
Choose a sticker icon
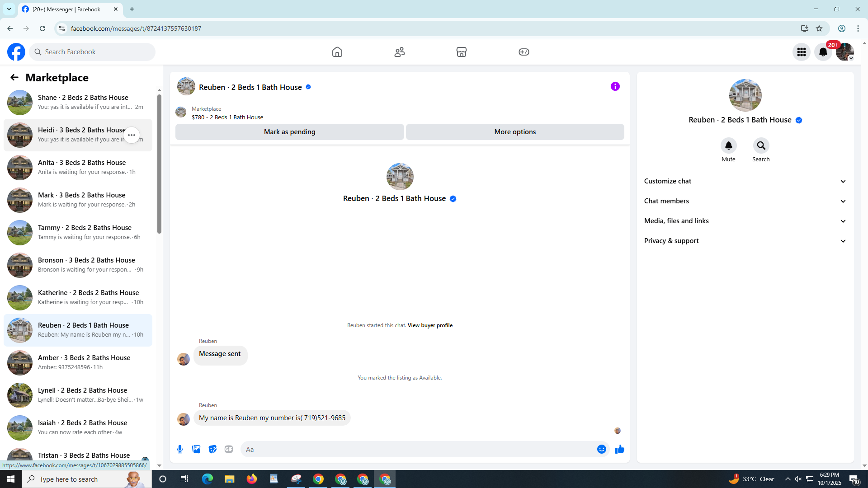coord(212,449)
